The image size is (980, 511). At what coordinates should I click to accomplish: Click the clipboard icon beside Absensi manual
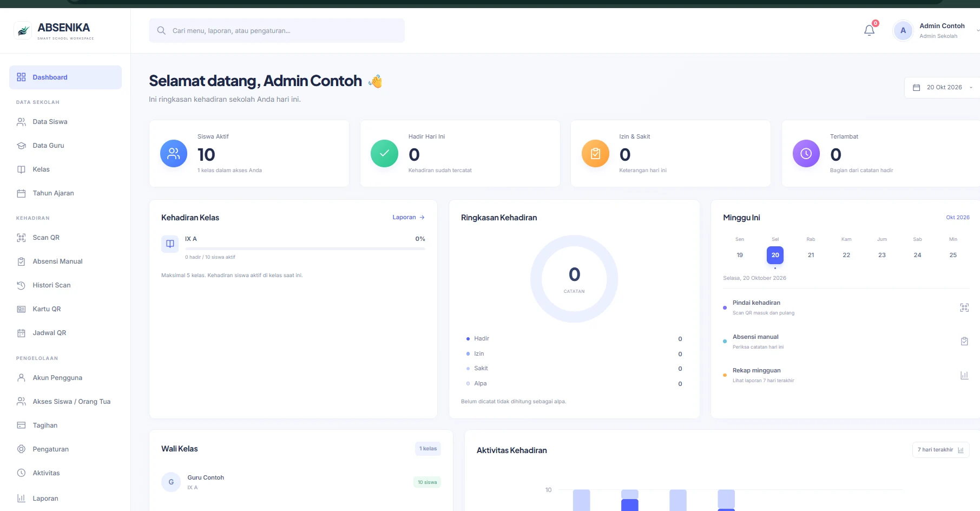(x=964, y=341)
